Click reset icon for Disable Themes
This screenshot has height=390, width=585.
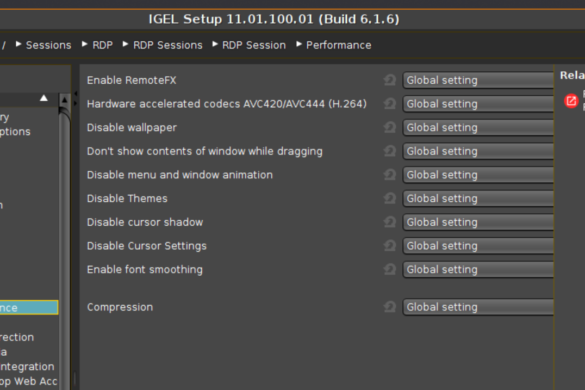point(390,198)
